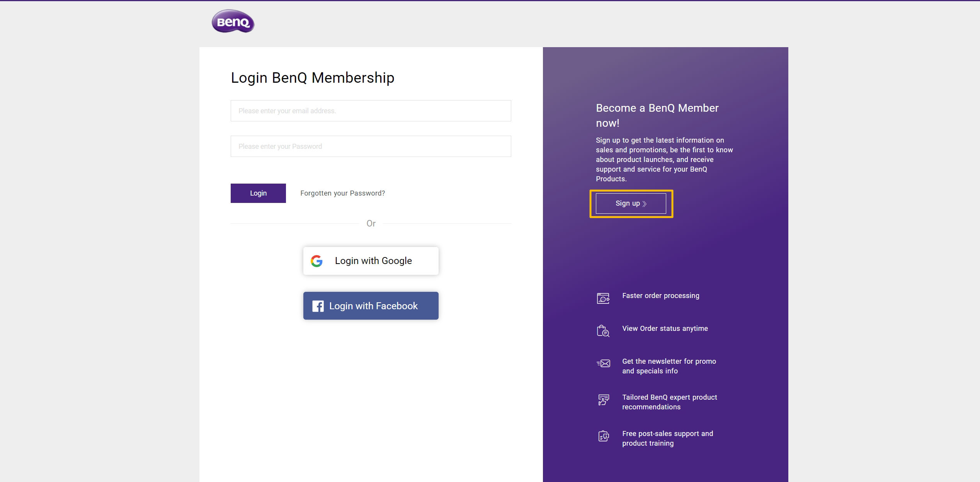Click the Become a BenQ Member heading
Viewport: 980px width, 482px height.
tap(657, 115)
